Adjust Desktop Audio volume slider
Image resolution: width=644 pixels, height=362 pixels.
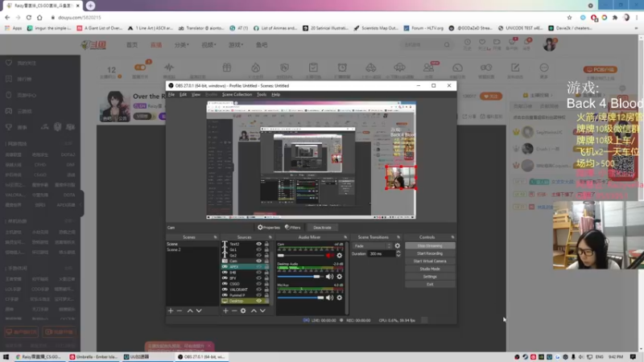click(x=300, y=277)
